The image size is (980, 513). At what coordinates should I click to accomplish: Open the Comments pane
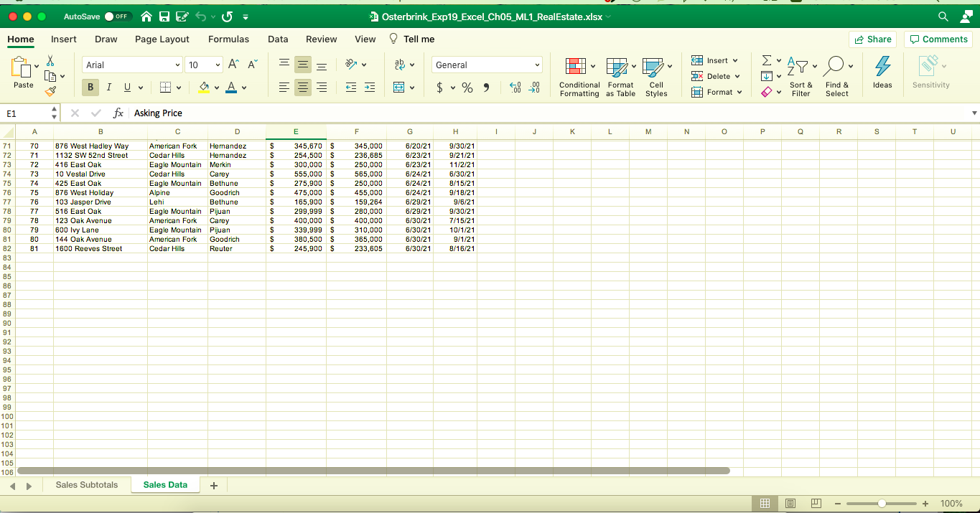[x=938, y=39]
